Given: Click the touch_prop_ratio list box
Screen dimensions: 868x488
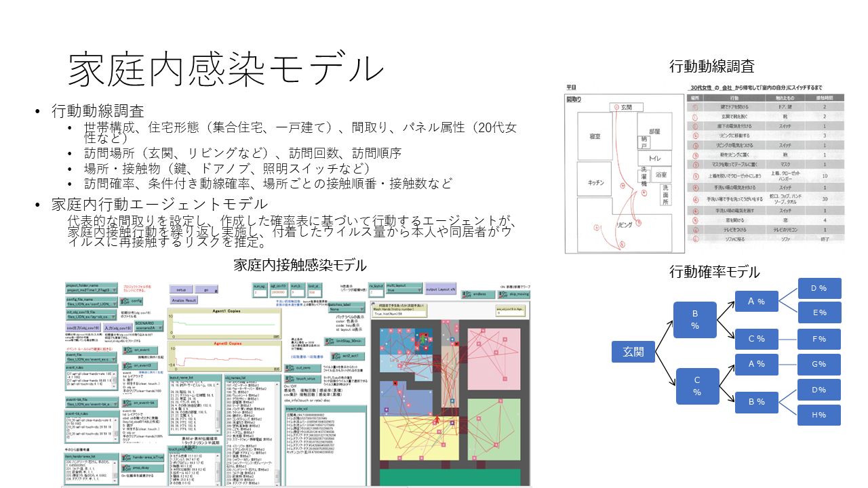Looking at the screenshot, I should pyautogui.click(x=195, y=466).
